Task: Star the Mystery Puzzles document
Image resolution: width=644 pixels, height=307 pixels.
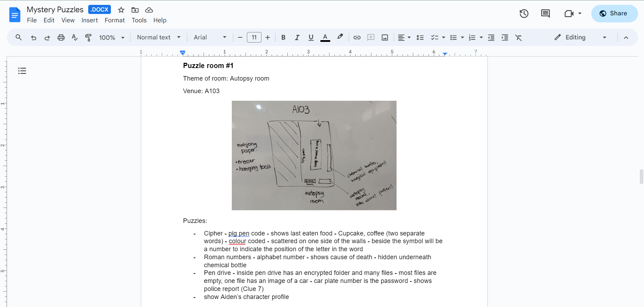Action: [x=121, y=10]
